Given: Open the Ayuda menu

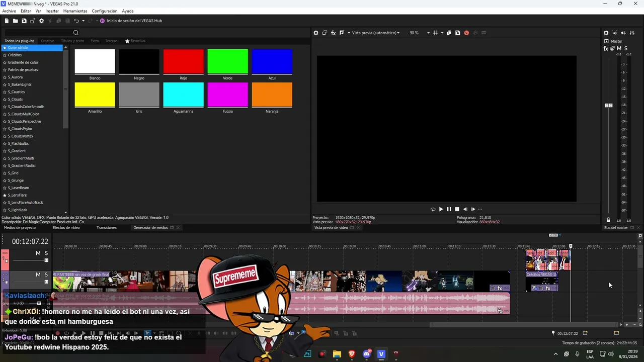Looking at the screenshot, I should [128, 11].
